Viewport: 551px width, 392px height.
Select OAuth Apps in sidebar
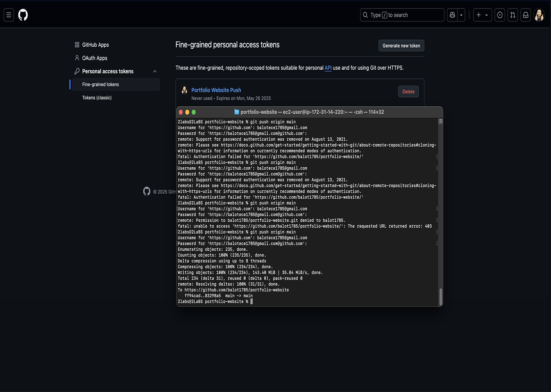[x=95, y=58]
